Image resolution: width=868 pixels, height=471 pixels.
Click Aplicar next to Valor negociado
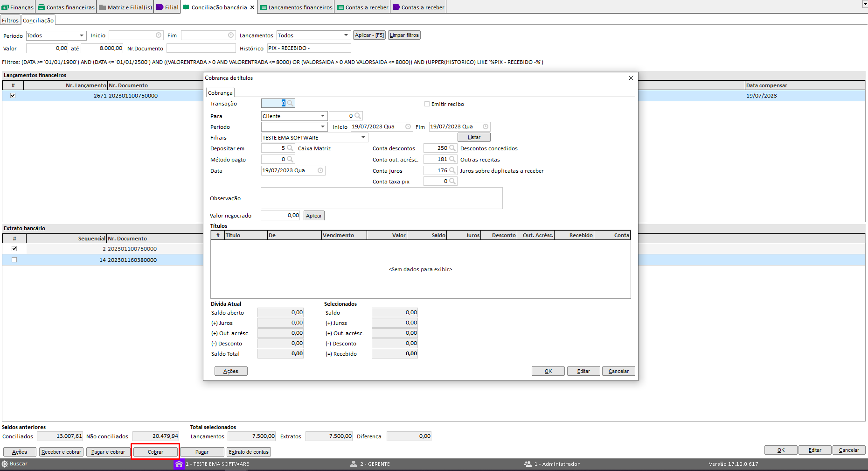(x=314, y=216)
